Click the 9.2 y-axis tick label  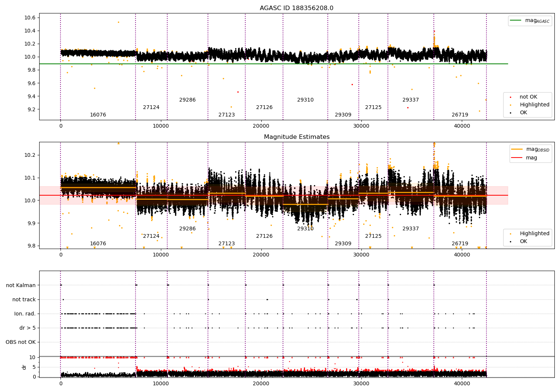[31, 110]
